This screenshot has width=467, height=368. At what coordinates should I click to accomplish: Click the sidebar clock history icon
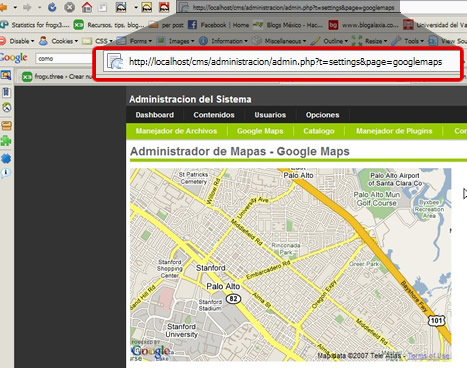tap(6, 107)
